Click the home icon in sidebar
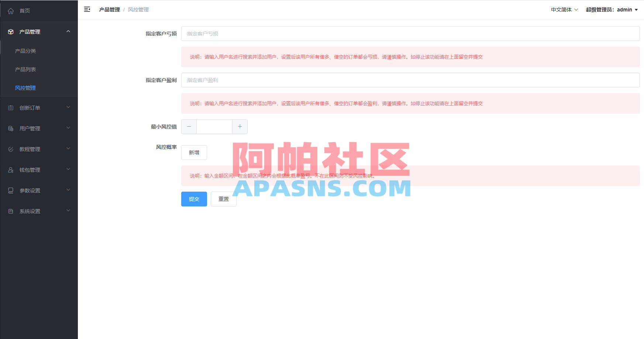644x339 pixels. pyautogui.click(x=11, y=11)
